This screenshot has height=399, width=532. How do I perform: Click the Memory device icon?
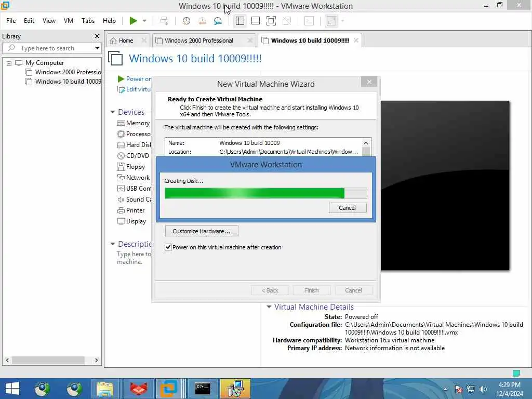pos(121,123)
